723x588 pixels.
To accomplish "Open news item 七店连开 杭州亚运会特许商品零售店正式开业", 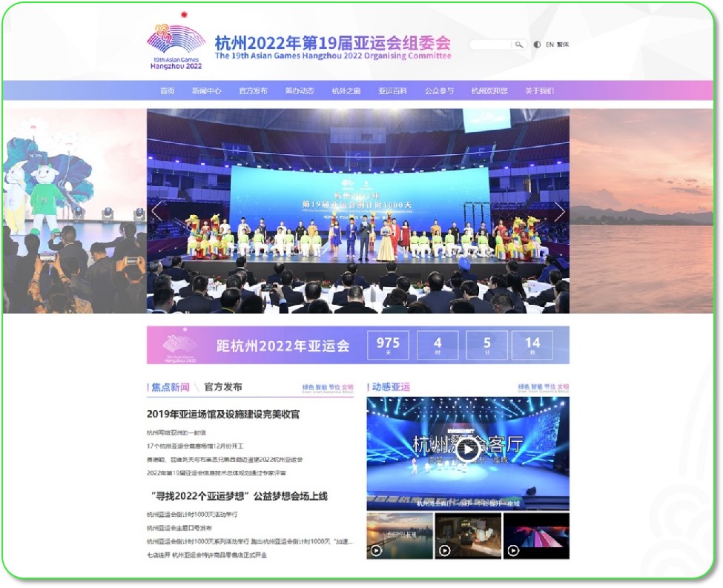I will coord(207,555).
